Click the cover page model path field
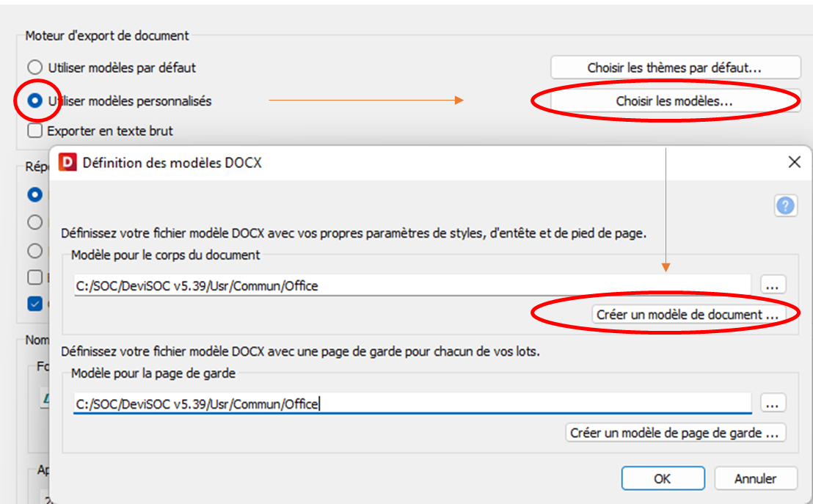This screenshot has width=813, height=504. tap(412, 404)
